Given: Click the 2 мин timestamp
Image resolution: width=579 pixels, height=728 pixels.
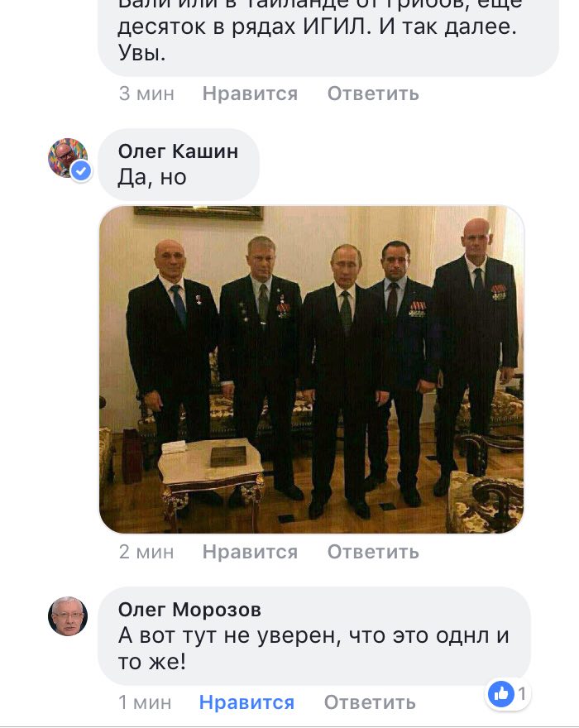Looking at the screenshot, I should (146, 552).
